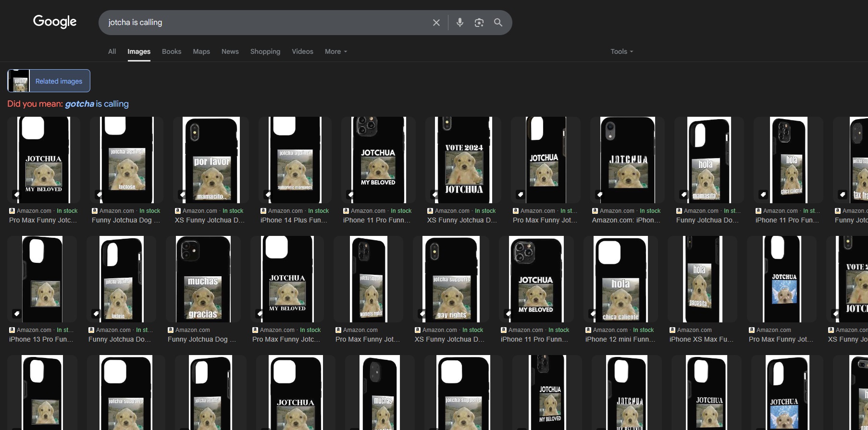Click the 'iPhone 12 mini Funn...' listing title
Viewport: 868px width, 430px height.
point(620,339)
